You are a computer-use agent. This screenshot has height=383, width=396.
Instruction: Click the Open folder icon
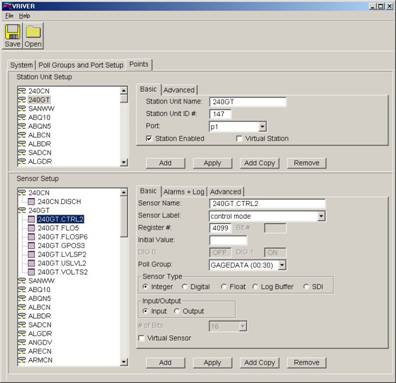(33, 32)
